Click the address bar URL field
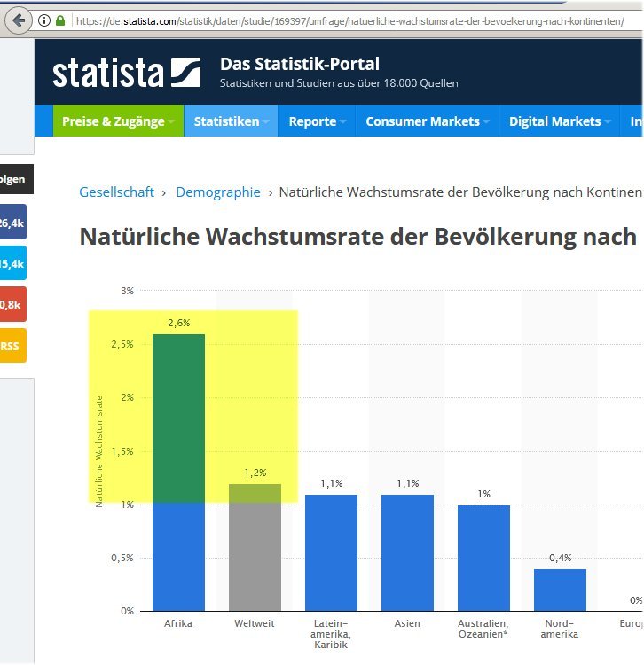 click(355, 20)
